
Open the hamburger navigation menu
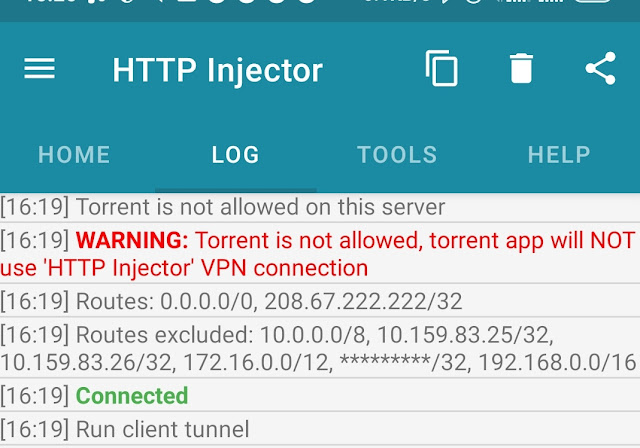(x=39, y=68)
